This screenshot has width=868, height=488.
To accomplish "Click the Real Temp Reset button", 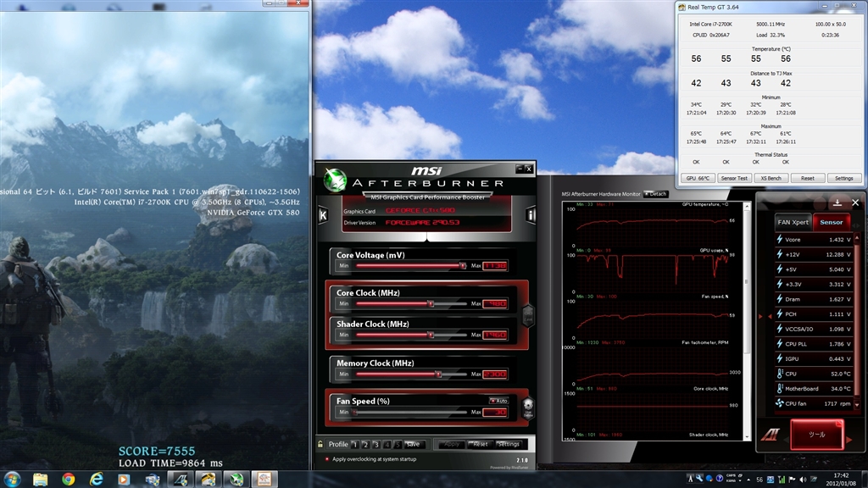I will 807,178.
